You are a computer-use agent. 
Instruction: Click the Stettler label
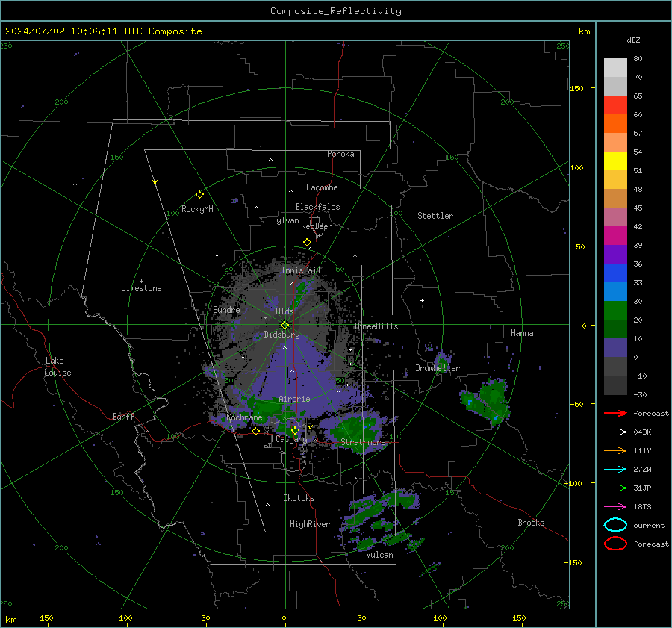(435, 216)
